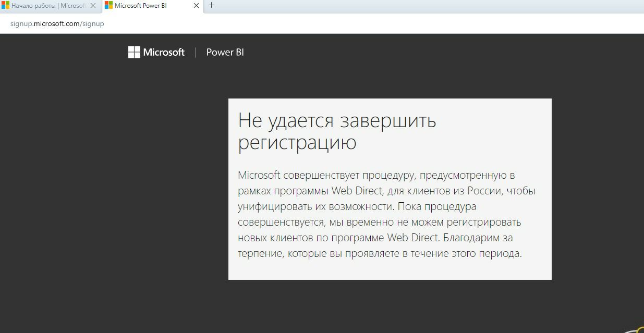Viewport: 644px width, 333px height.
Task: Click the Microsoft logo in the page header
Action: click(156, 52)
